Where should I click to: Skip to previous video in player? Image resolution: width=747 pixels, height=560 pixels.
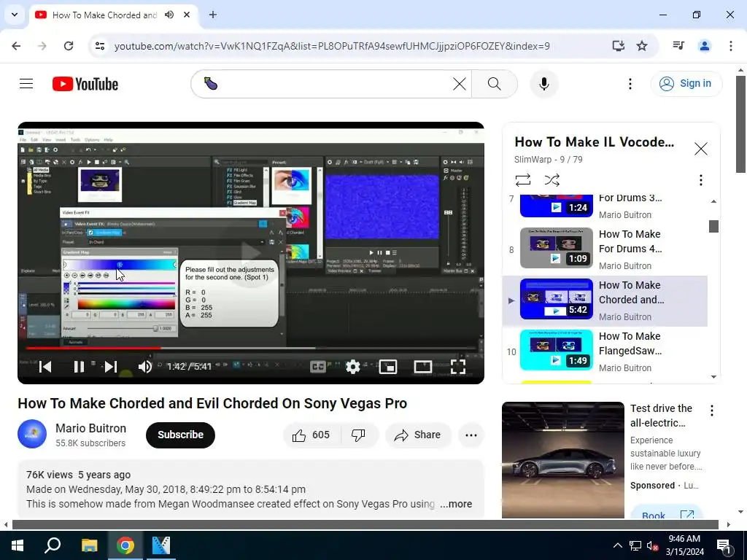click(45, 366)
